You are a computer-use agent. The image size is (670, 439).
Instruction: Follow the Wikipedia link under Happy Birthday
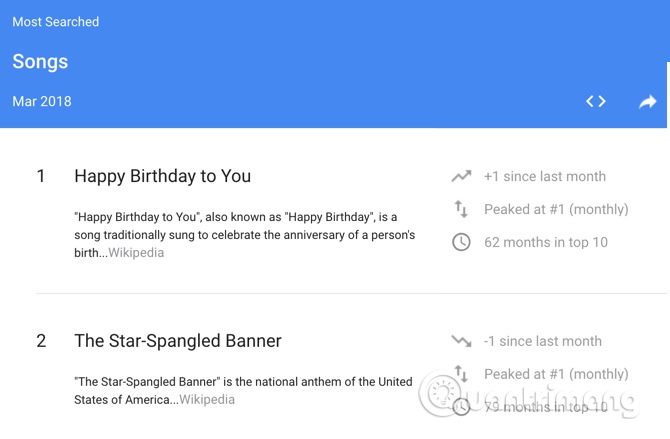136,253
